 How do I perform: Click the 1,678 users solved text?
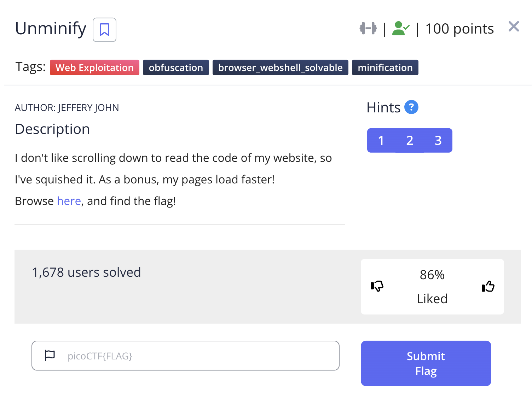86,272
